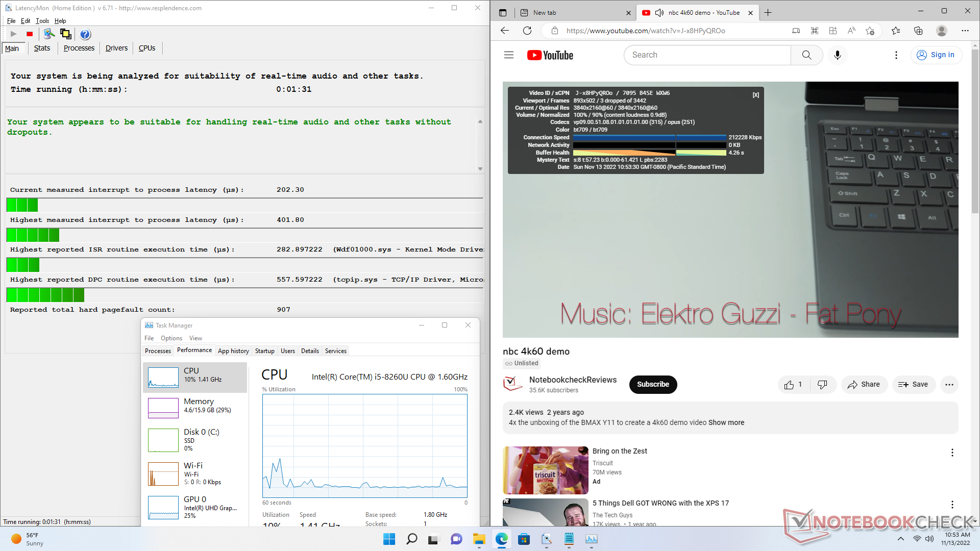The height and width of the screenshot is (551, 980).
Task: Mute the nbc 4k60 demo tab
Action: (x=659, y=13)
